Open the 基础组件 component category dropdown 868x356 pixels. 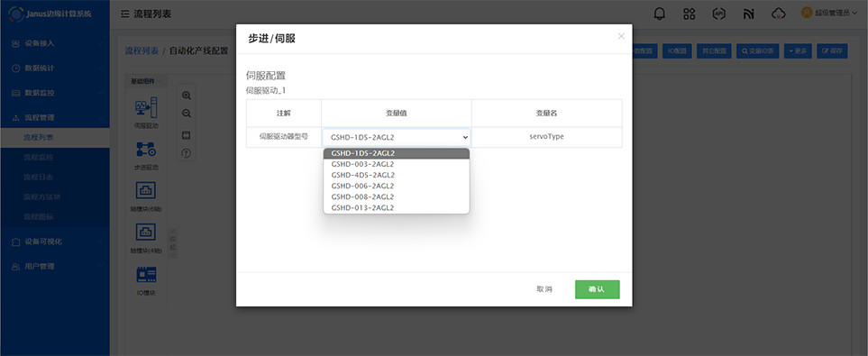pyautogui.click(x=146, y=81)
